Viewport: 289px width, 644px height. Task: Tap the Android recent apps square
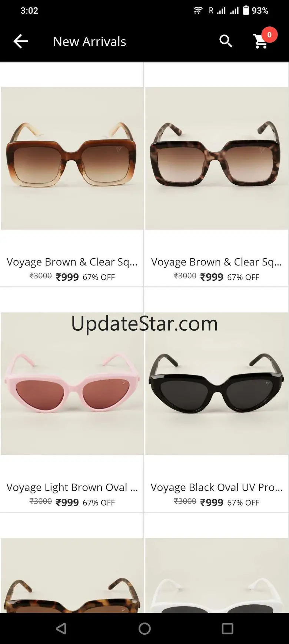coord(227,628)
